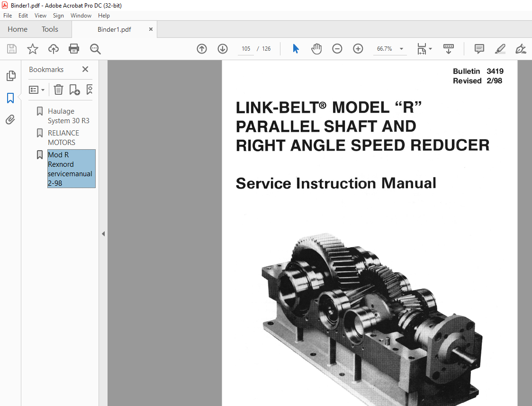Upload file to cloud icon
532x406 pixels.
point(53,49)
